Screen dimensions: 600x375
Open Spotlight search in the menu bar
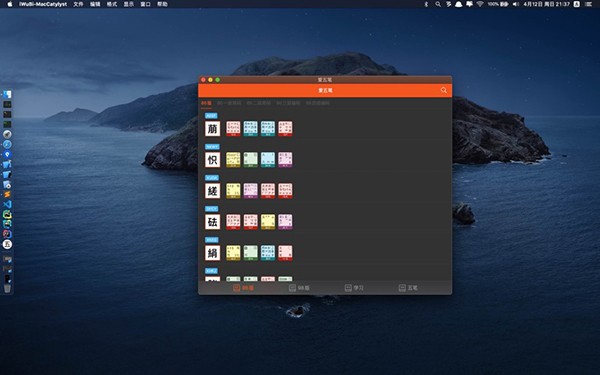pyautogui.click(x=438, y=4)
